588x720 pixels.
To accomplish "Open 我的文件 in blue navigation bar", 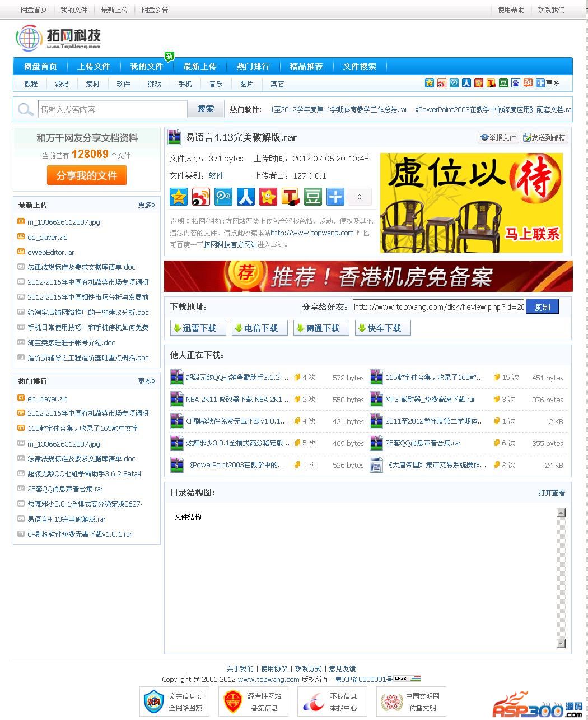I will tap(147, 66).
